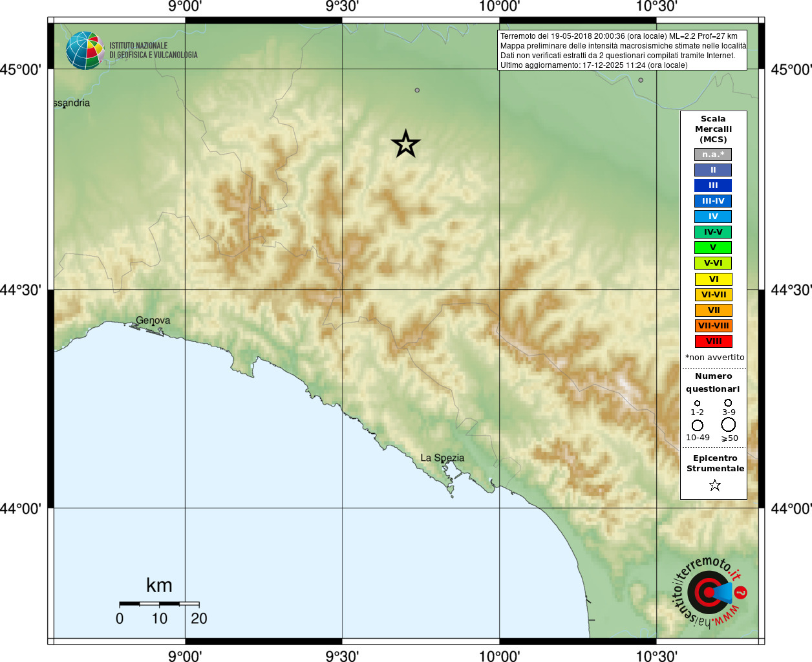
Task: Click the small locality circle north of epicenter
Action: pos(417,90)
